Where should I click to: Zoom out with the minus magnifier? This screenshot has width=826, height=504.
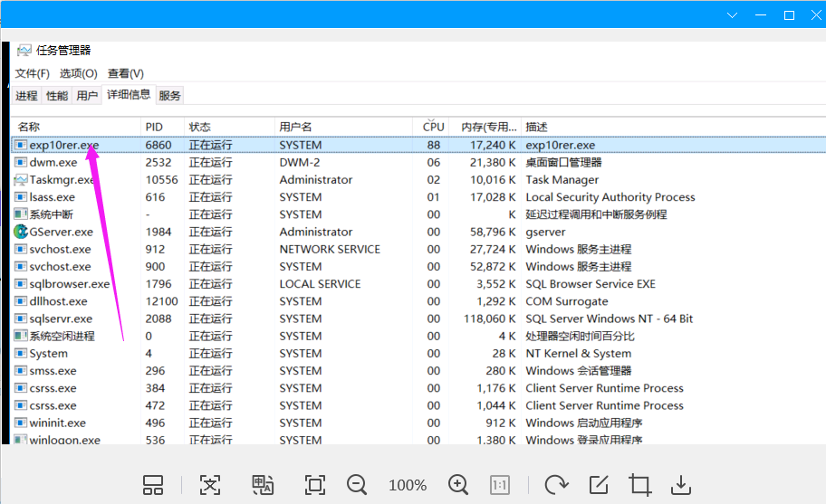tap(357, 484)
